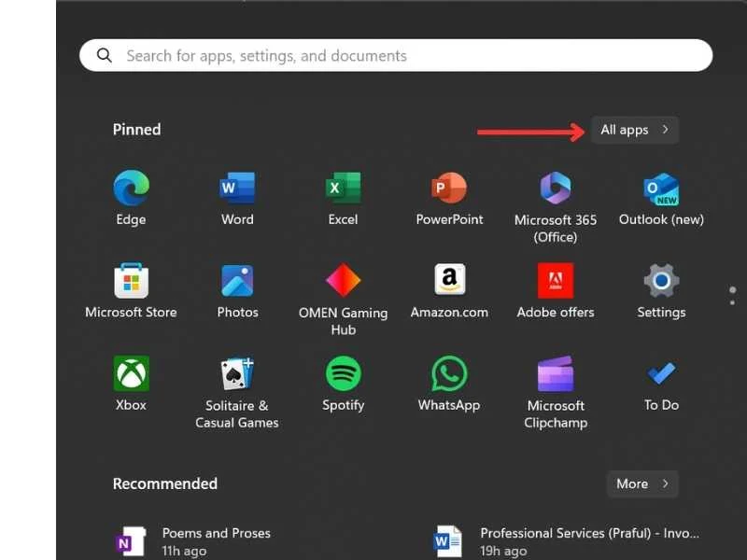
Task: Click More in Recommended section
Action: 642,483
